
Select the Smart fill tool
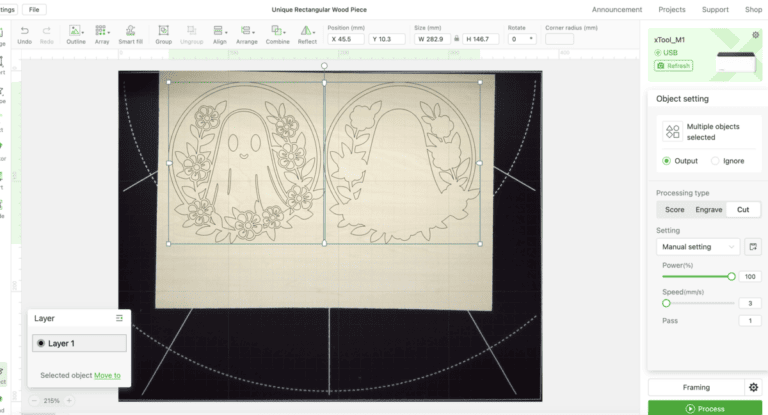[x=131, y=31]
